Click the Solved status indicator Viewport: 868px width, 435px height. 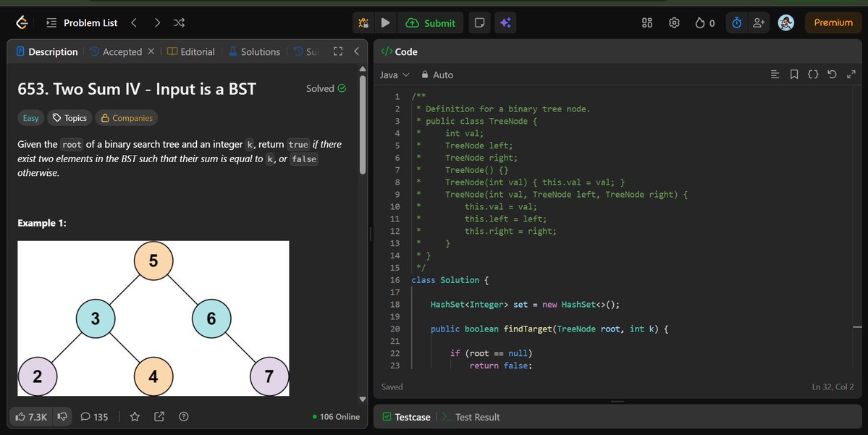(326, 88)
